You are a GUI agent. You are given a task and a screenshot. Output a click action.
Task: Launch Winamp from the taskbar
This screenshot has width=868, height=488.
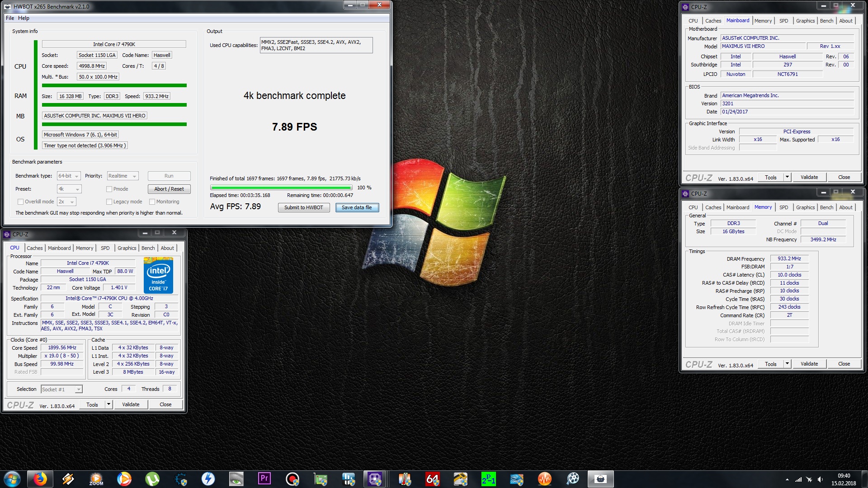tap(68, 479)
